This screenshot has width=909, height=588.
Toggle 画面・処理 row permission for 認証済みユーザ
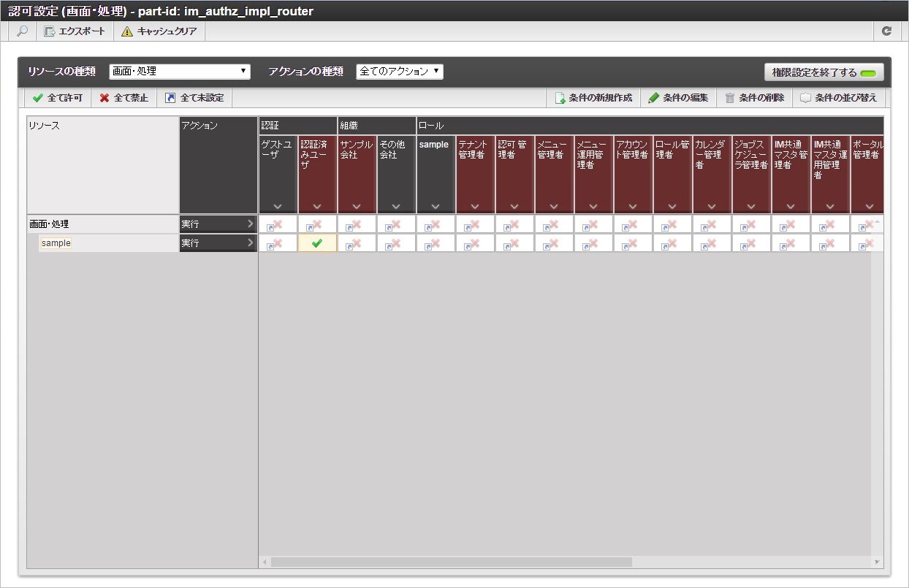pos(317,224)
